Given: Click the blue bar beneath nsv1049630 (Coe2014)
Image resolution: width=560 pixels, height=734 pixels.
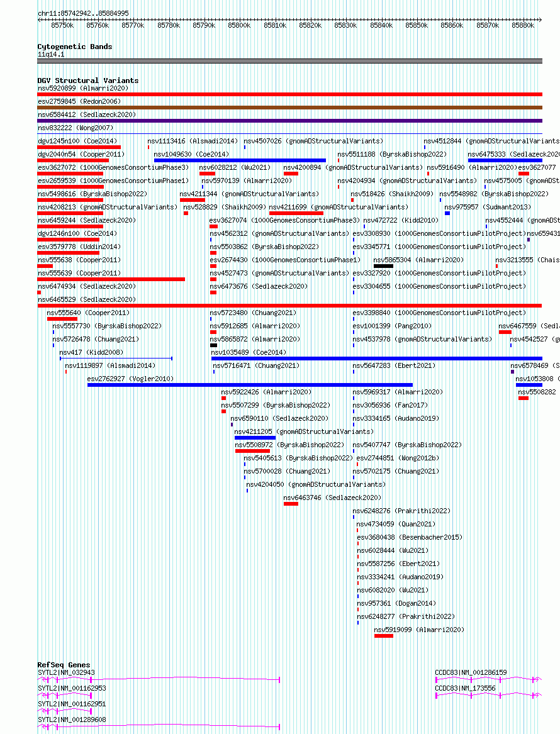Looking at the screenshot, I should [240, 160].
